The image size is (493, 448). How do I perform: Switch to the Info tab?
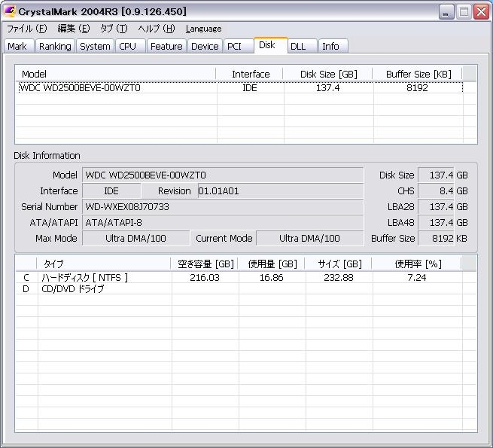click(x=330, y=47)
